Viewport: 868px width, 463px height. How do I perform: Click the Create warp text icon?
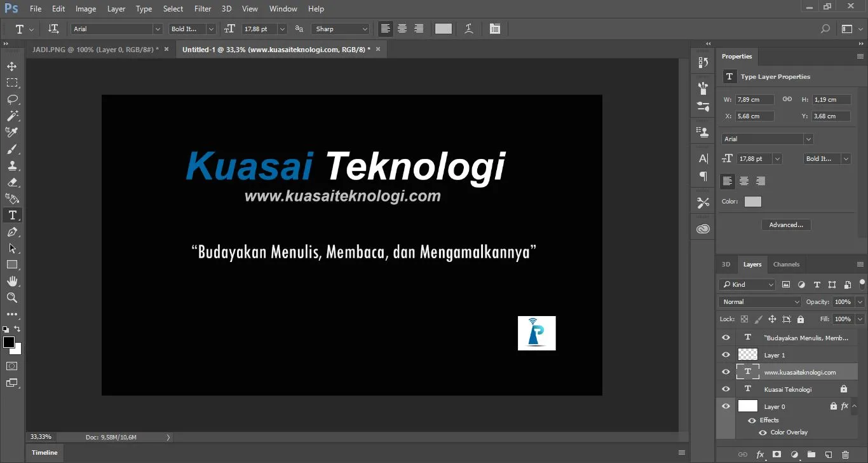click(x=468, y=29)
